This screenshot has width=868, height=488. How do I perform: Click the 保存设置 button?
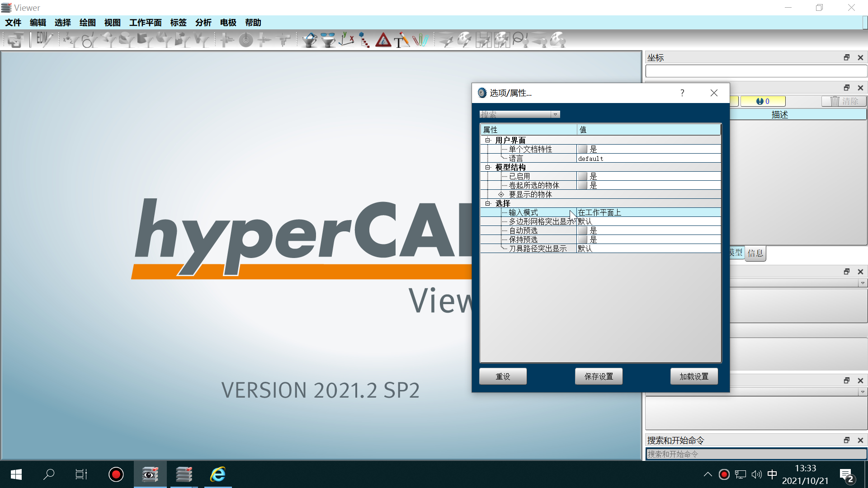click(x=599, y=376)
